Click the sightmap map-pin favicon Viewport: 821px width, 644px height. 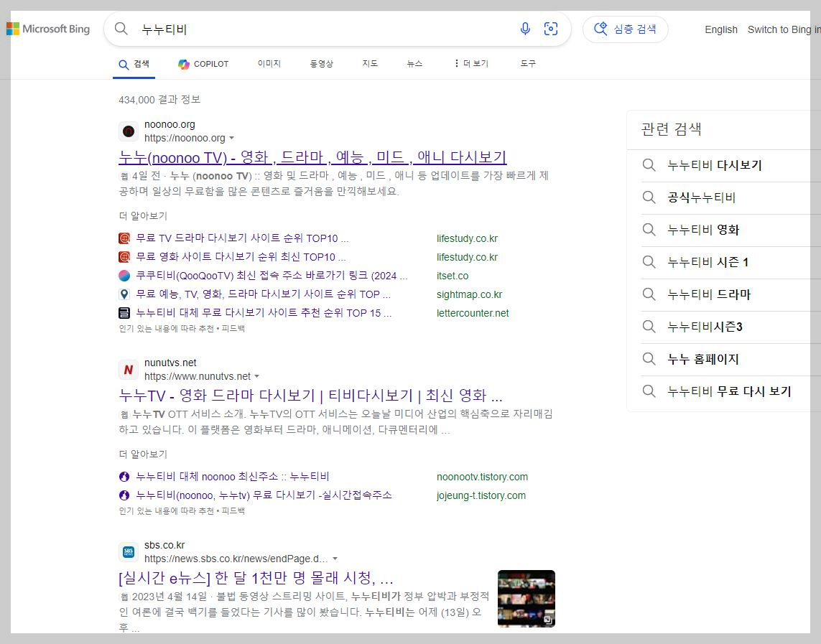(124, 294)
